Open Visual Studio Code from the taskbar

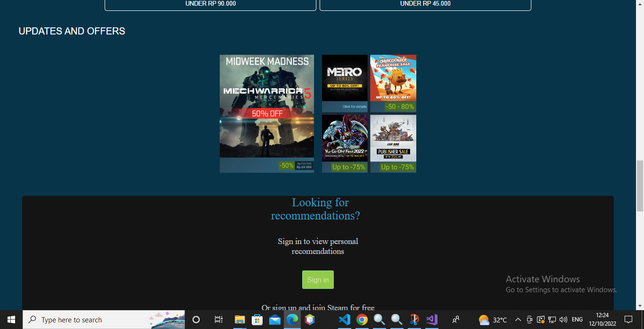point(345,320)
